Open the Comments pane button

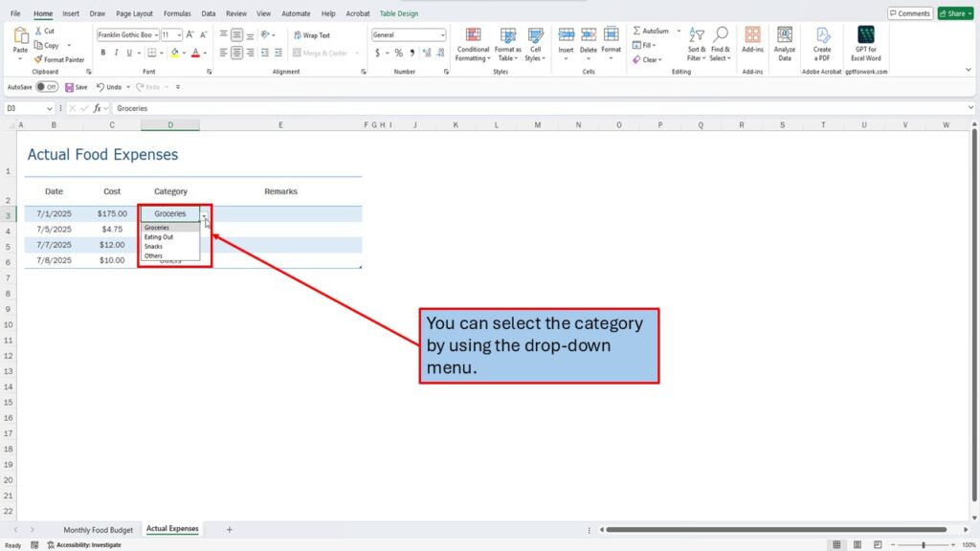coord(909,13)
